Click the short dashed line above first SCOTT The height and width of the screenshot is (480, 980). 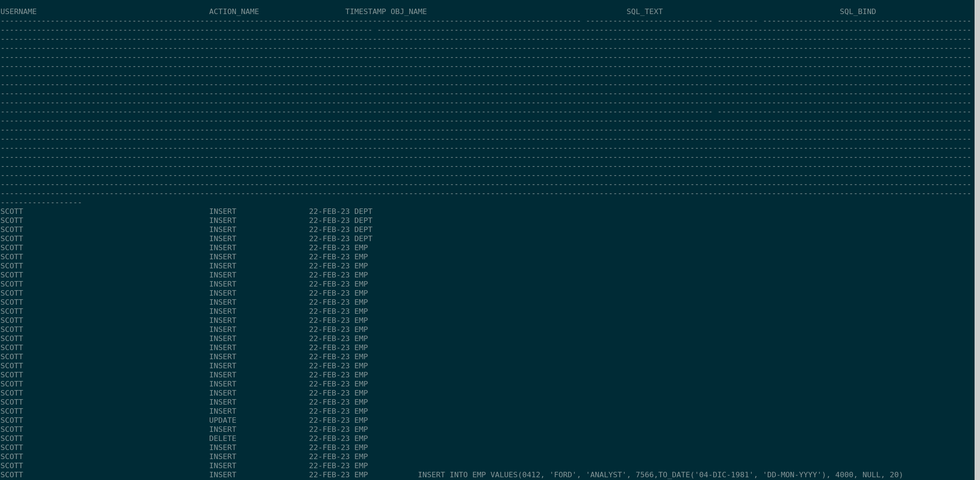[x=41, y=203]
